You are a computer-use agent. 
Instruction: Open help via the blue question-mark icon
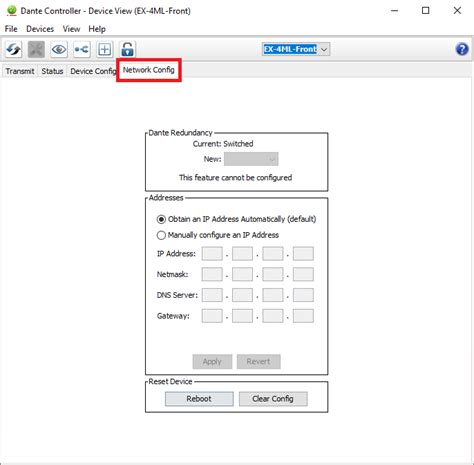[462, 49]
